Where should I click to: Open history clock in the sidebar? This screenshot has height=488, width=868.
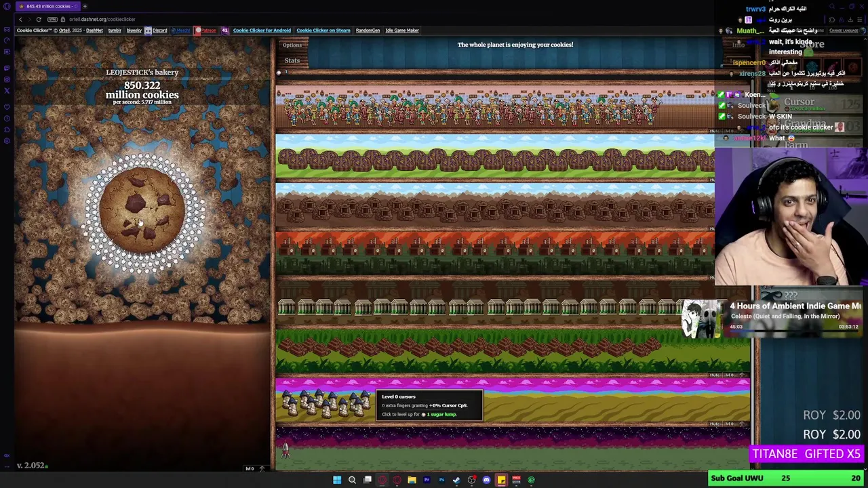coord(7,118)
